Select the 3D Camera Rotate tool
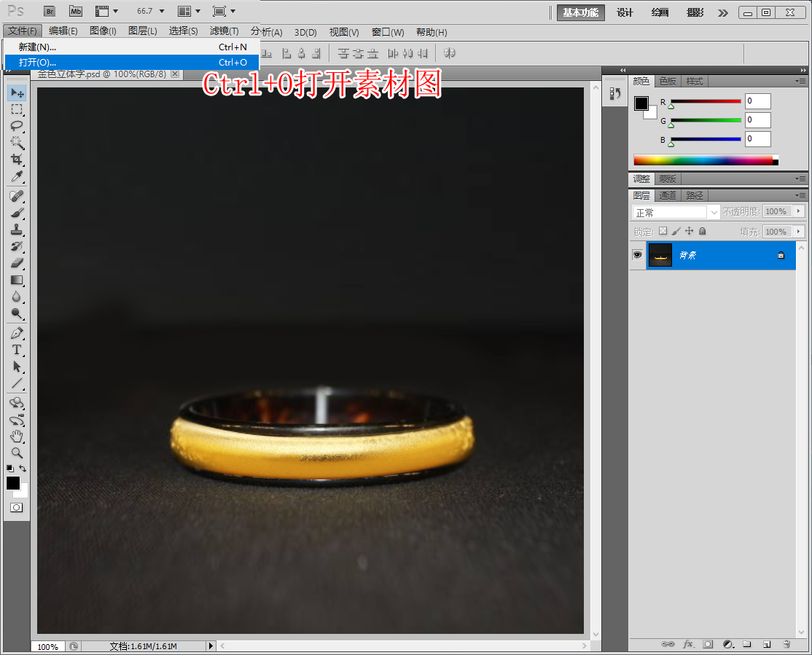 (x=17, y=420)
